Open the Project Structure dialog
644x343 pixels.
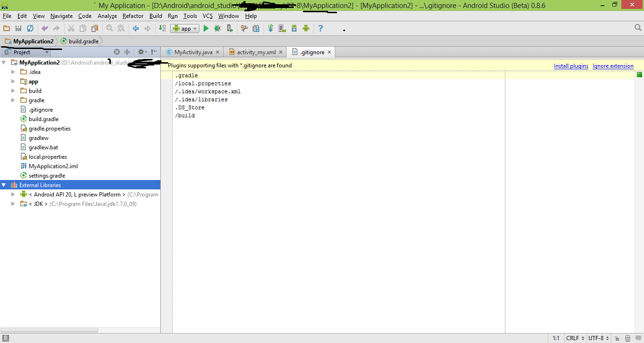256,28
